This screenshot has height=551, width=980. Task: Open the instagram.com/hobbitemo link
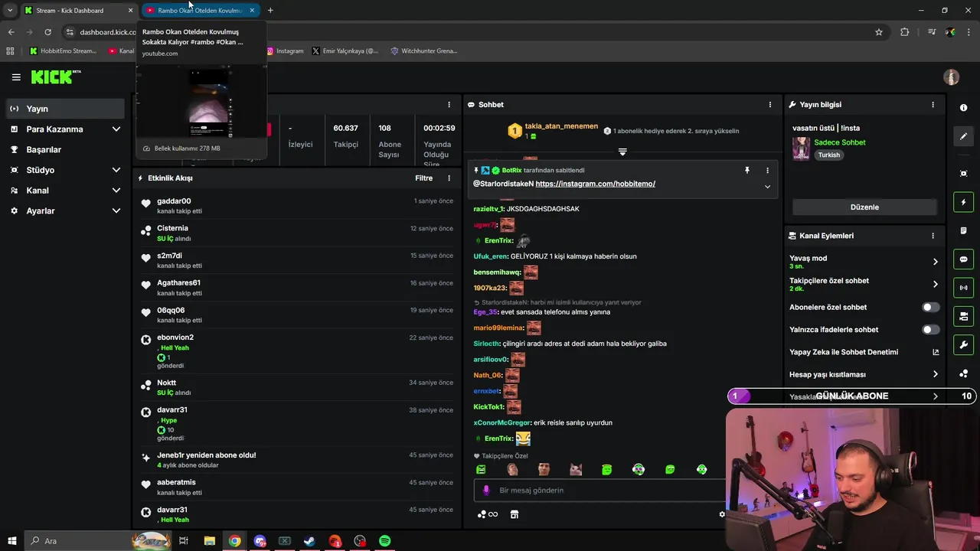pos(595,184)
